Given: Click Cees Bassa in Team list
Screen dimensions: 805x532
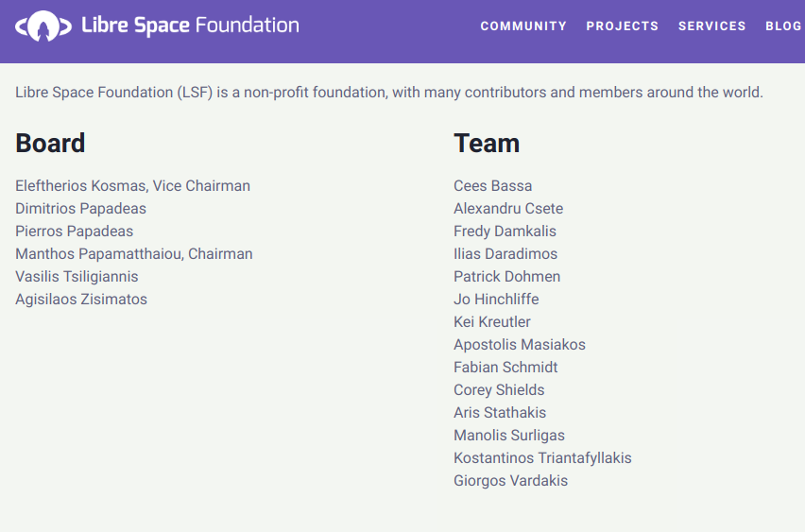Looking at the screenshot, I should 492,186.
